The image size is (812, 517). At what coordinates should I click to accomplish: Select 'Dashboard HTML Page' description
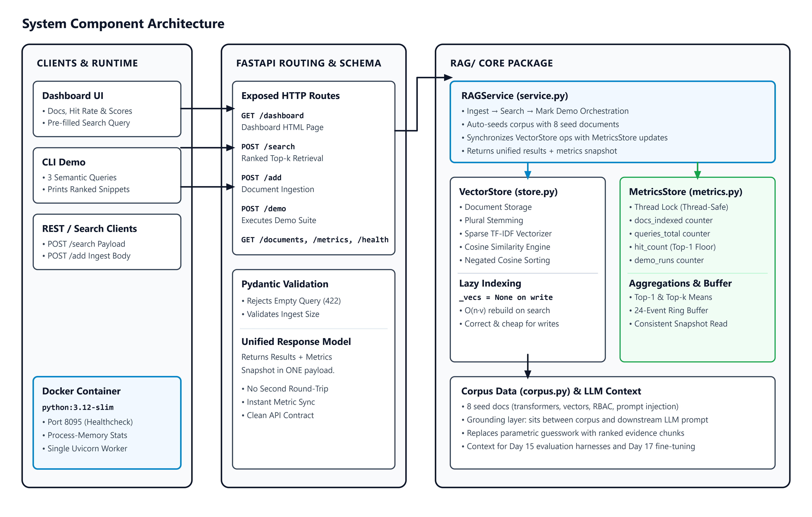(x=282, y=127)
